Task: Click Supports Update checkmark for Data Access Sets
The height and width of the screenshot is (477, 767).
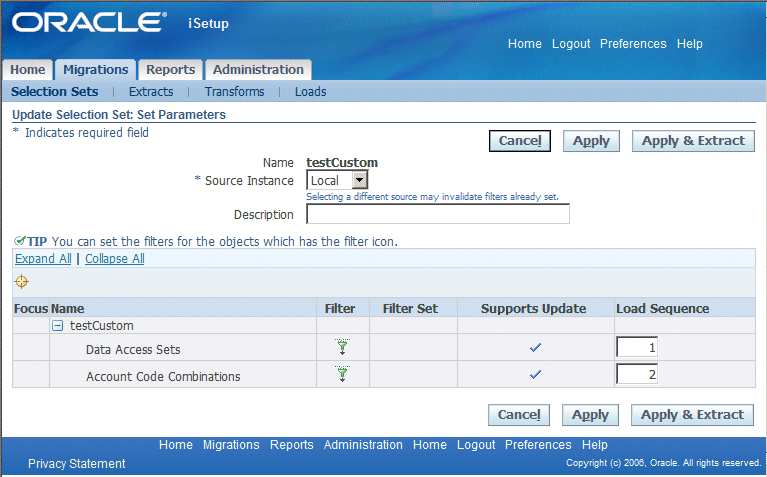Action: [536, 347]
